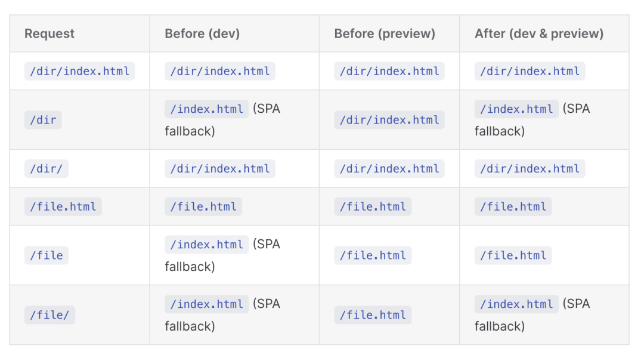The width and height of the screenshot is (644, 364).
Task: Select /index.html in /file row Before (dev)
Action: point(206,245)
